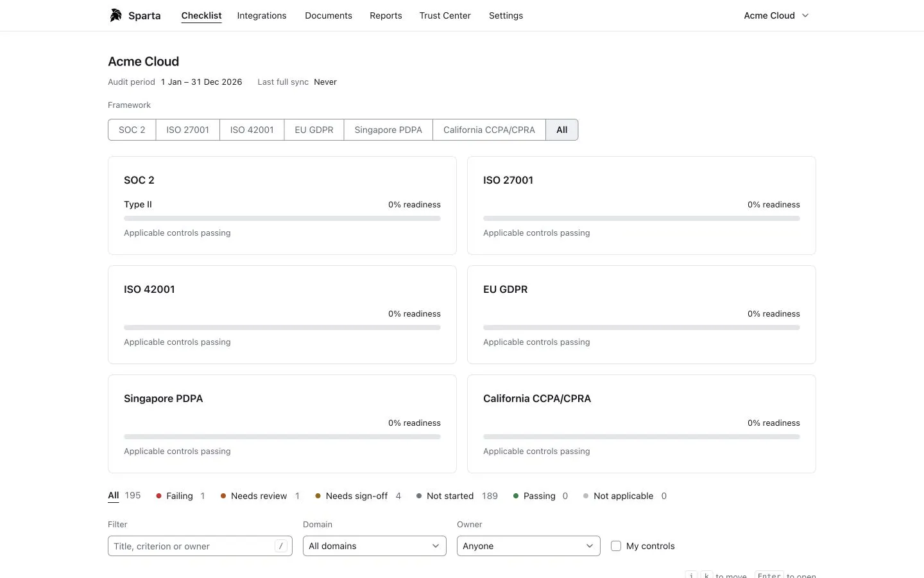Switch the framework filter to ISO 42001
Image resolution: width=924 pixels, height=578 pixels.
pyautogui.click(x=252, y=130)
